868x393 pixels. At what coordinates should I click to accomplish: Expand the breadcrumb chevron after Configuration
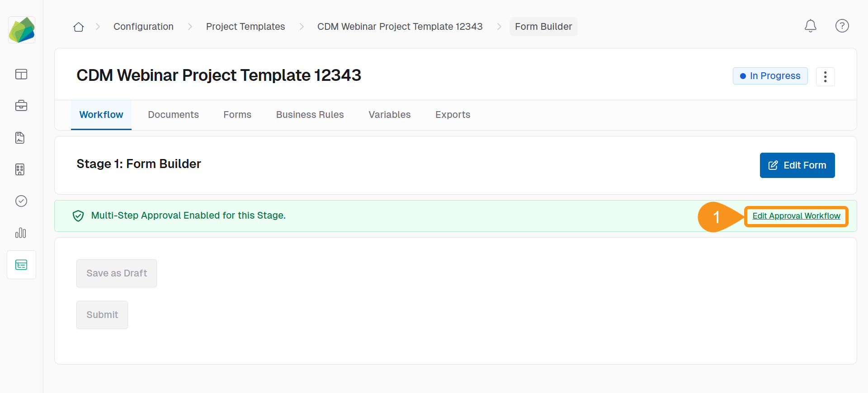(189, 27)
